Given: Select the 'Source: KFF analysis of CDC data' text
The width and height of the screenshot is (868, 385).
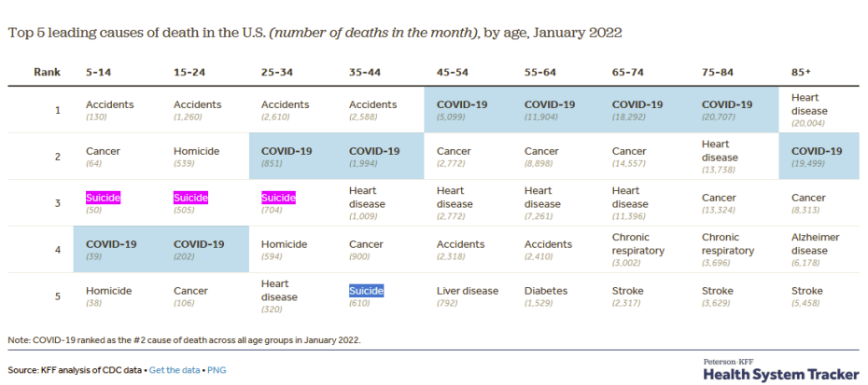Looking at the screenshot, I should pos(75,370).
